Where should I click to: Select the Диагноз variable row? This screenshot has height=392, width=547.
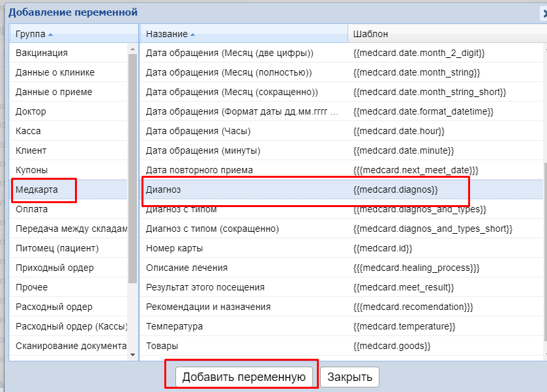163,189
